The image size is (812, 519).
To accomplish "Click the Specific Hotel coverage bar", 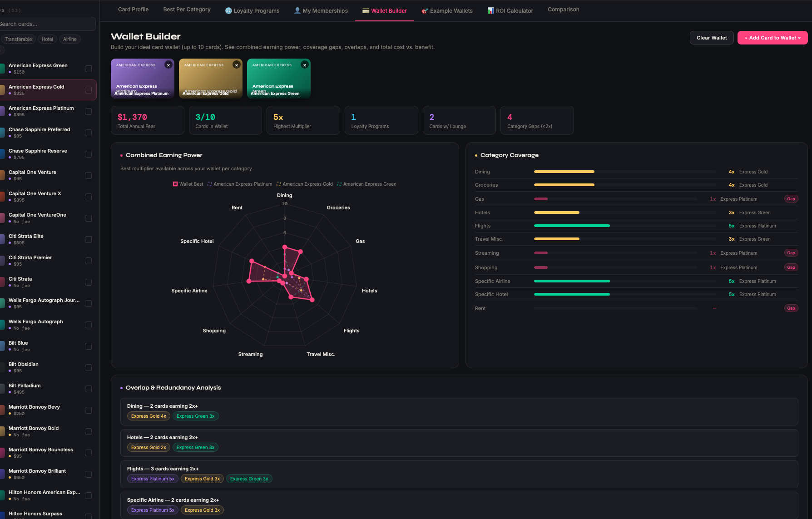I will 624,294.
